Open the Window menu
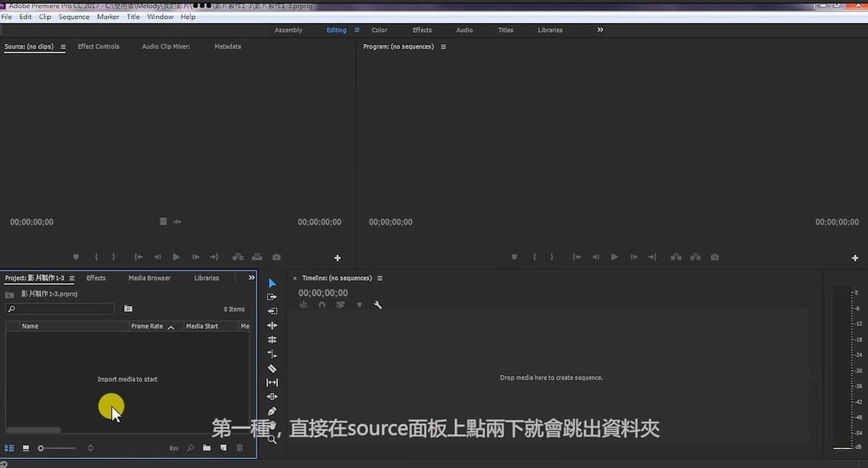Screen dimensions: 868x468 160,17
